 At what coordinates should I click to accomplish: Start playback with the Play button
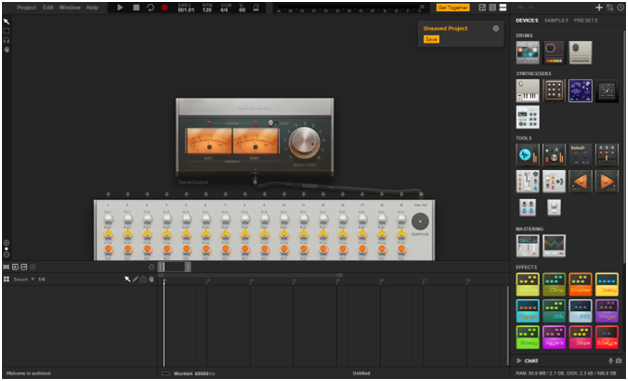tap(120, 8)
